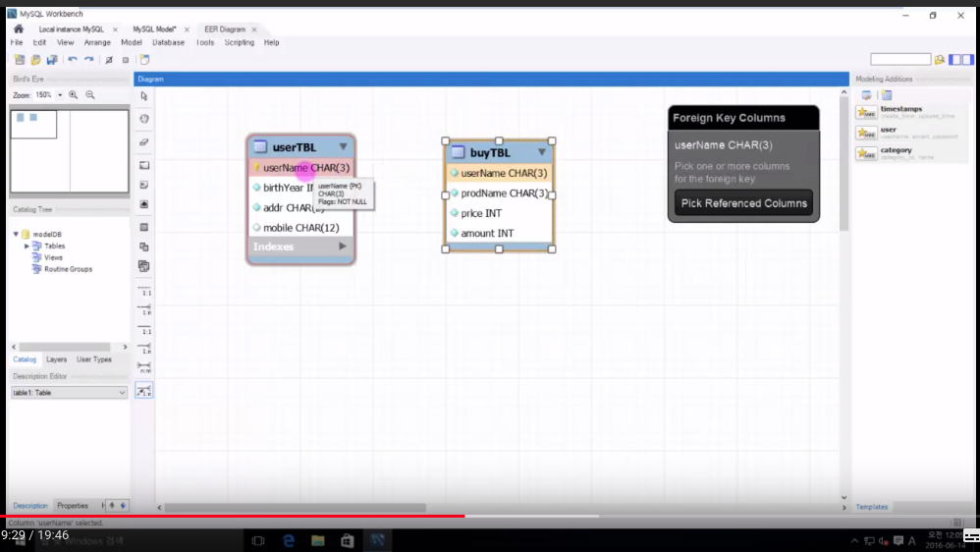Create a new model from main toolbar
This screenshot has width=980, height=552.
click(x=20, y=60)
